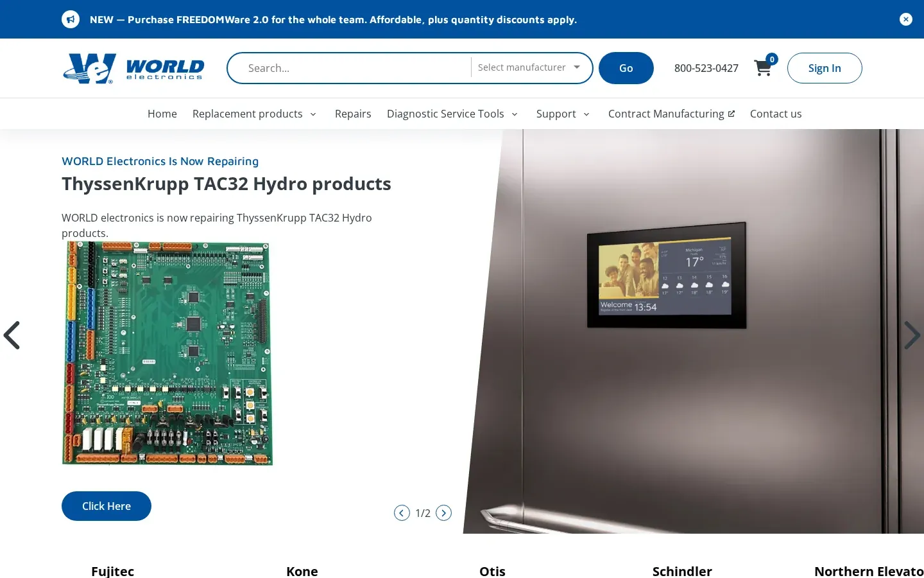Open the shopping cart
Image resolution: width=924 pixels, height=578 pixels.
pyautogui.click(x=763, y=67)
